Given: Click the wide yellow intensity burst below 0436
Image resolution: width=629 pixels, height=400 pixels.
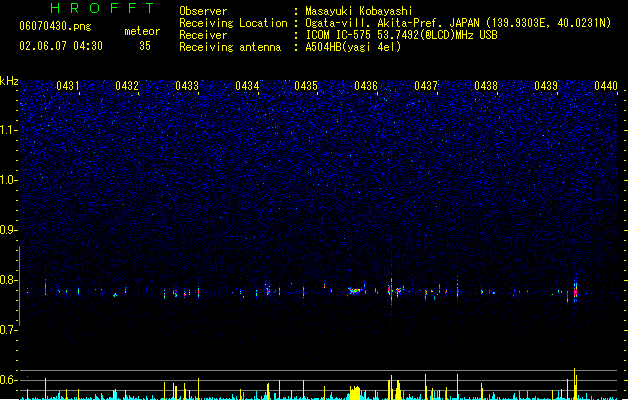Looking at the screenshot, I should (x=355, y=393).
